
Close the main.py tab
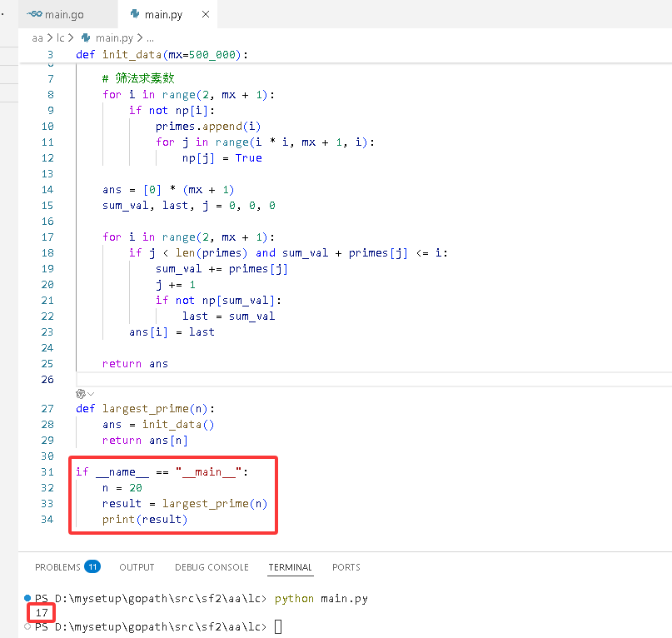click(x=206, y=14)
